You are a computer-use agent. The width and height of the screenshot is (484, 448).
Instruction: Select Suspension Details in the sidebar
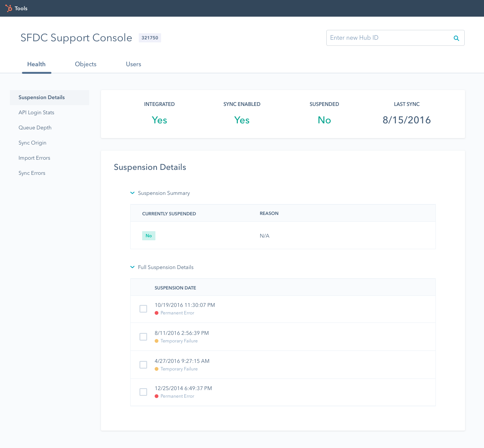(50, 98)
